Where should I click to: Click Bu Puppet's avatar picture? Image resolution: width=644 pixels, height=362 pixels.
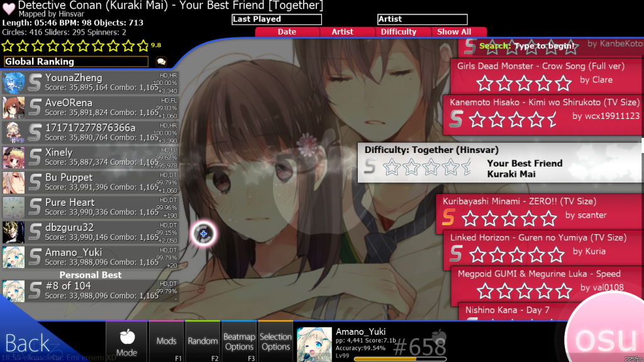tap(14, 183)
